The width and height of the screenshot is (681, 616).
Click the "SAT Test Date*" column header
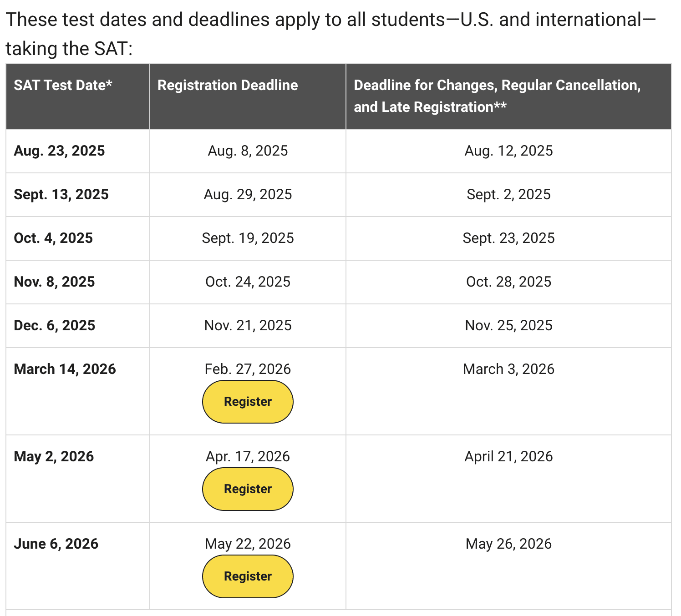coord(63,85)
